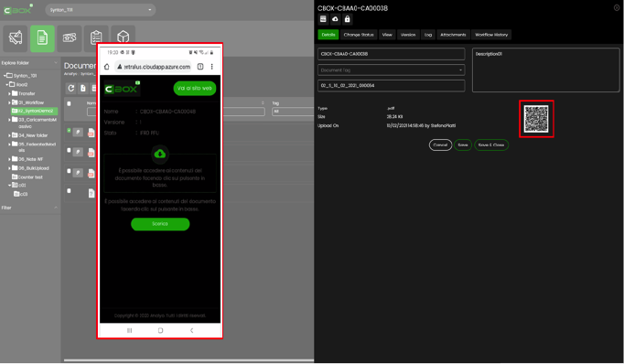Click the Save button
Viewport: 624px width, 364px height.
463,145
